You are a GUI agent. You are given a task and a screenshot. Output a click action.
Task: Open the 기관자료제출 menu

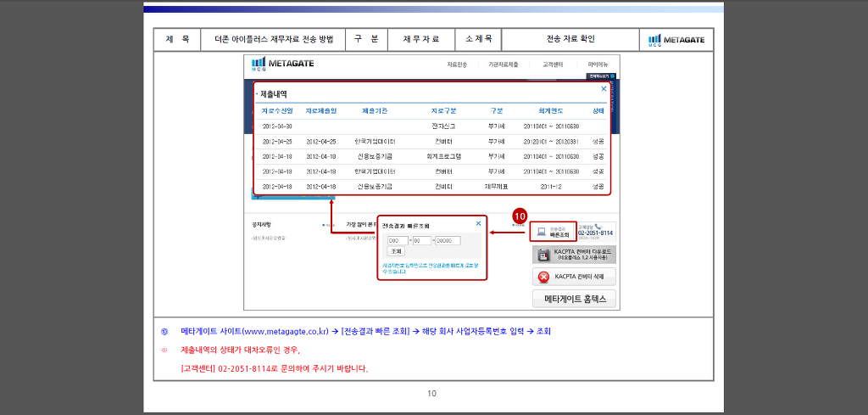[x=504, y=64]
